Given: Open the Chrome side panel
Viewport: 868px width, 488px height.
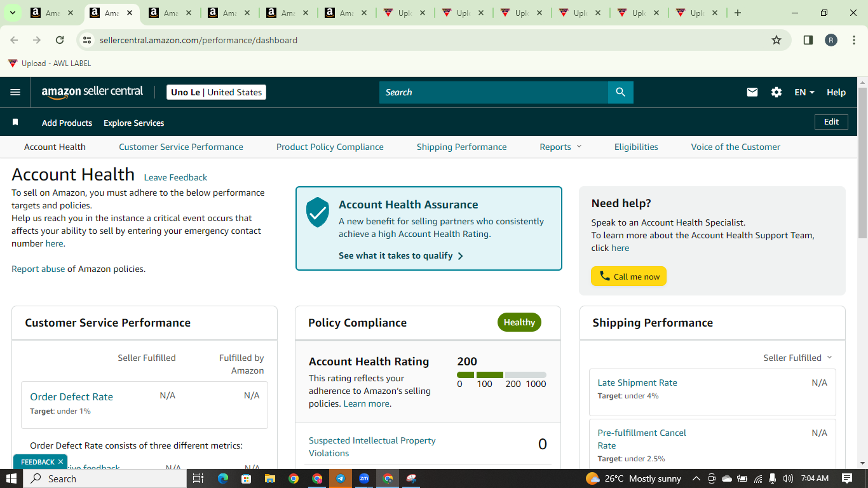Looking at the screenshot, I should click(808, 40).
